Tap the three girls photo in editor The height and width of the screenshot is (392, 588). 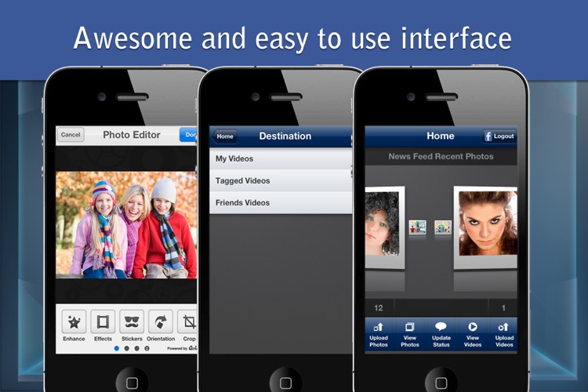click(x=126, y=225)
